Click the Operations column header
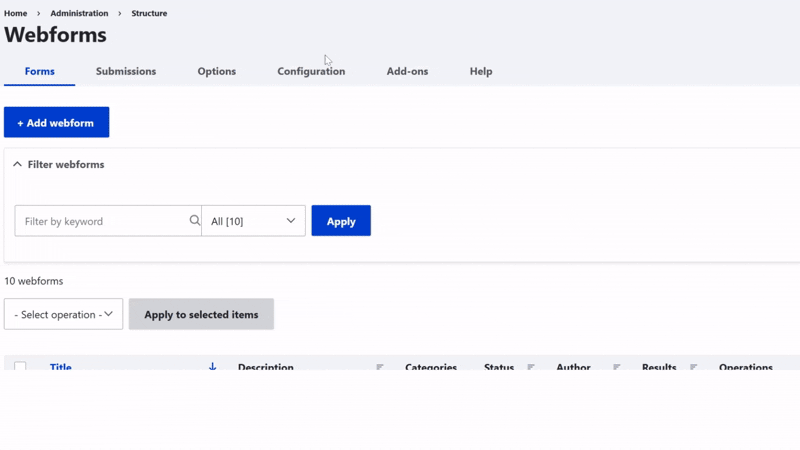 click(x=746, y=366)
